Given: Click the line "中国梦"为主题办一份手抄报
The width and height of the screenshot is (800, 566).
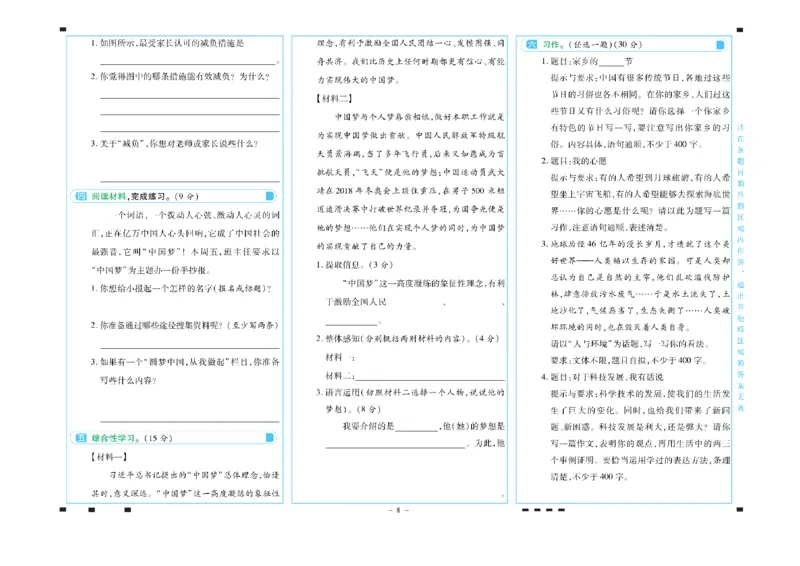Looking at the screenshot, I should pos(151,270).
